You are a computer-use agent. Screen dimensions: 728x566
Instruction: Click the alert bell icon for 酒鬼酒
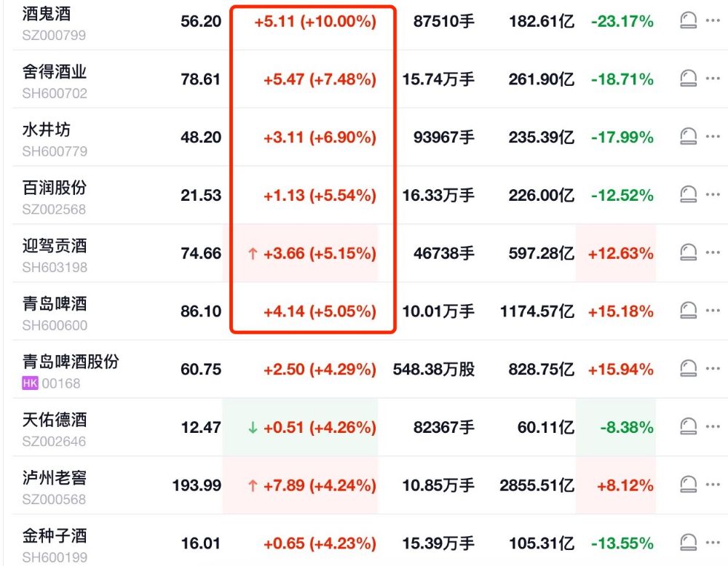pyautogui.click(x=688, y=21)
